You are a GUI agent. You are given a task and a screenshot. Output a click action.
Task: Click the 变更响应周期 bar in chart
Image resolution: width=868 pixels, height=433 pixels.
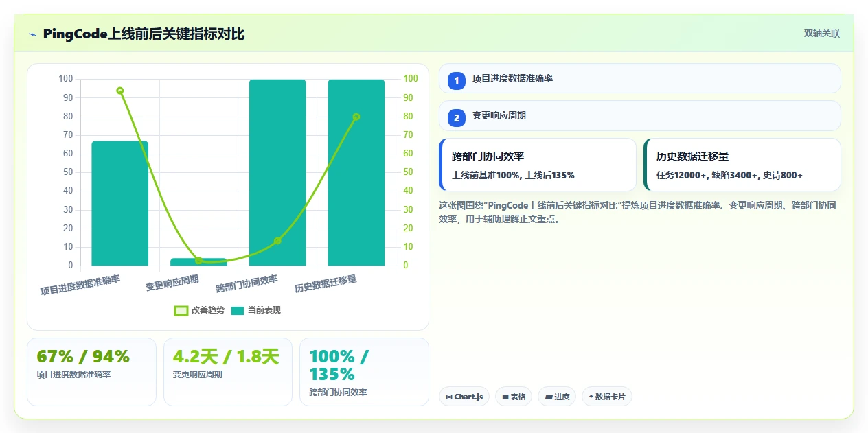point(198,261)
